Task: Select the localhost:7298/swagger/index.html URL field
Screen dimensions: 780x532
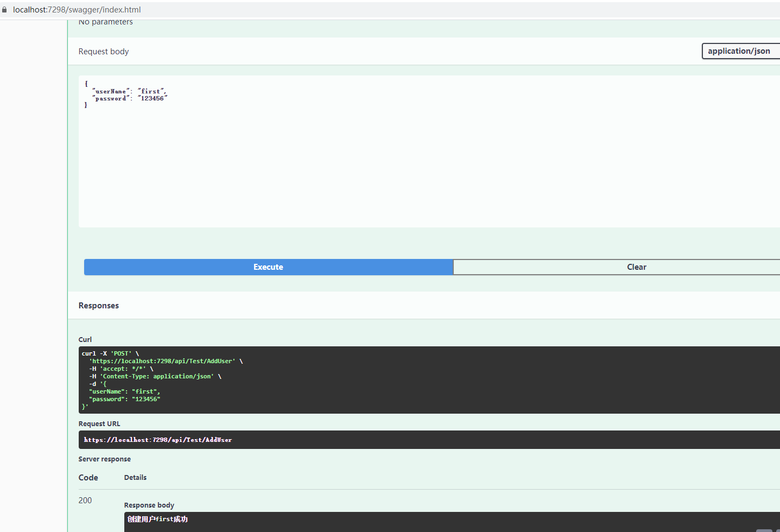Action: [77, 10]
